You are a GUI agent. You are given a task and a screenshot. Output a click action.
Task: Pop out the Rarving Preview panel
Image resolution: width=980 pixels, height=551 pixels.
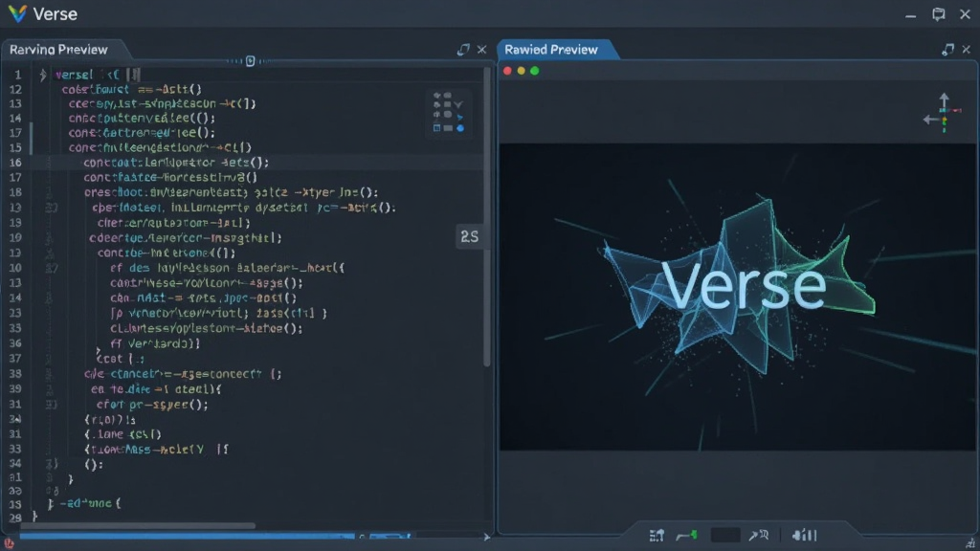click(463, 50)
